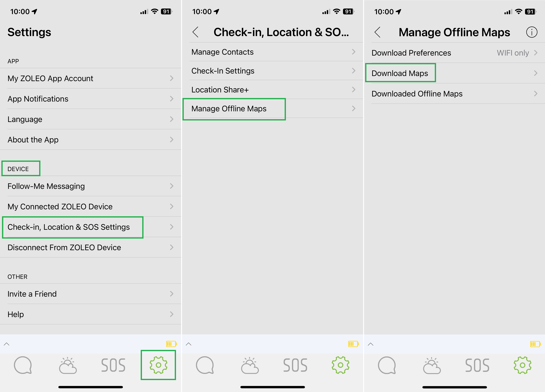Open Messages tab on Check-in screen
The image size is (545, 392).
tap(205, 365)
